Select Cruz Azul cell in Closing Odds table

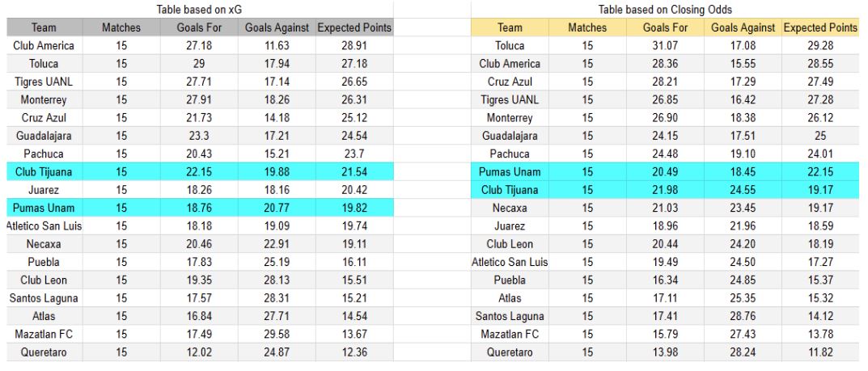[x=510, y=82]
